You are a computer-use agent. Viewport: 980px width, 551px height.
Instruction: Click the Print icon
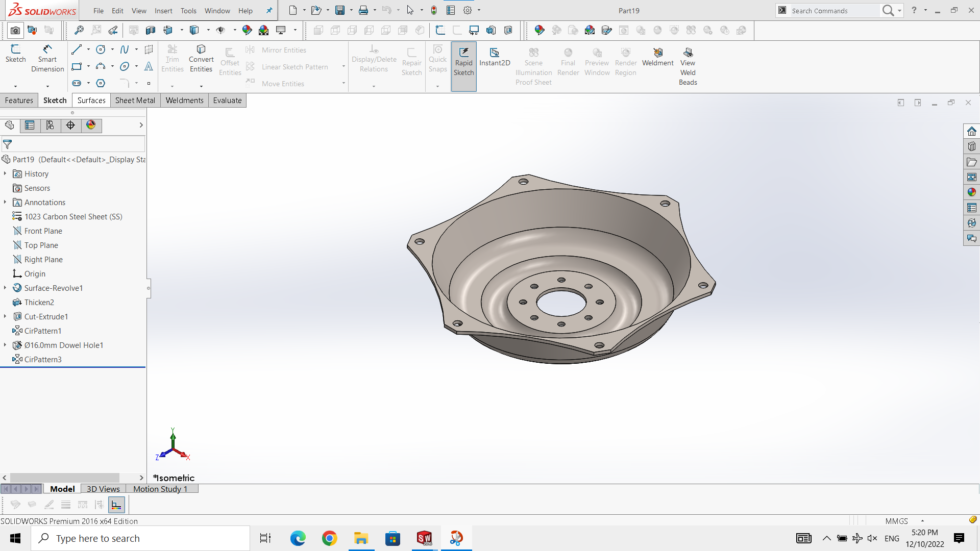[363, 10]
